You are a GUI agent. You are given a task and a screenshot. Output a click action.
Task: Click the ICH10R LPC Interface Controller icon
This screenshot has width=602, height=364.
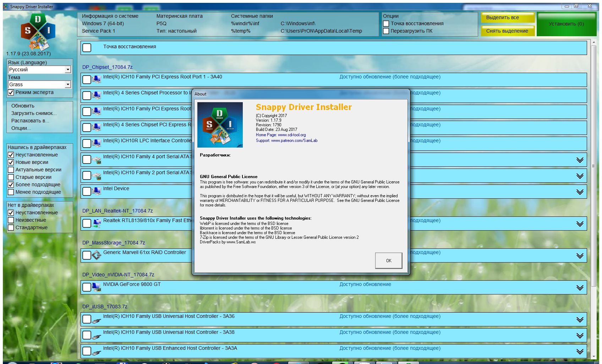96,143
